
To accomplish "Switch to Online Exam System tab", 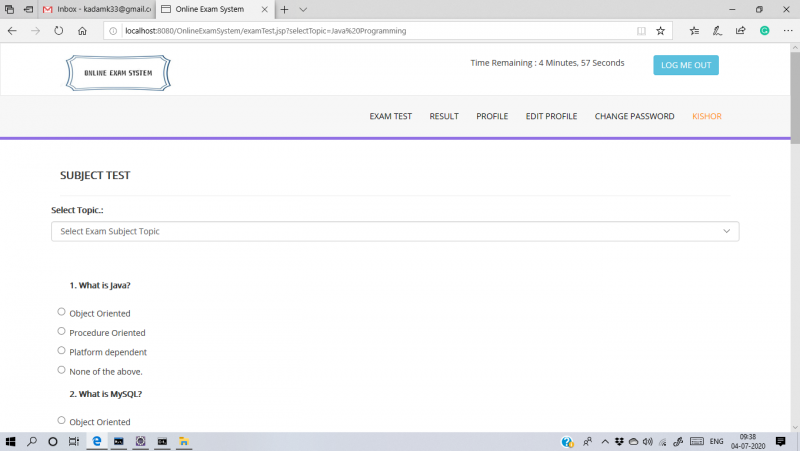I will (x=209, y=9).
